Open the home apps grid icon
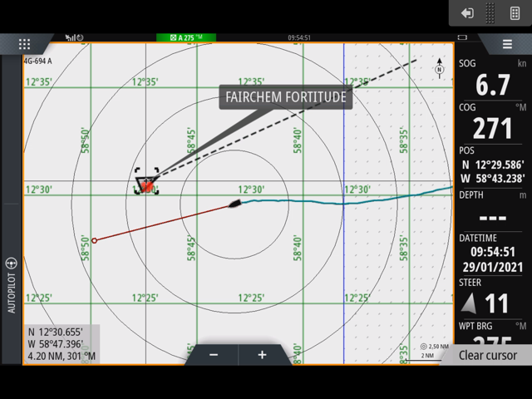 pyautogui.click(x=24, y=44)
